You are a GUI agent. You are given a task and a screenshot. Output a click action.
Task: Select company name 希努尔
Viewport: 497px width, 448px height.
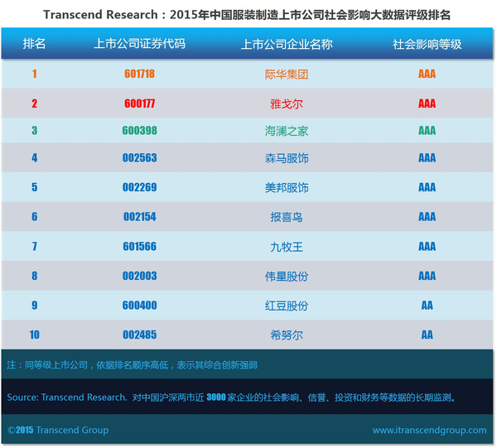(x=287, y=335)
